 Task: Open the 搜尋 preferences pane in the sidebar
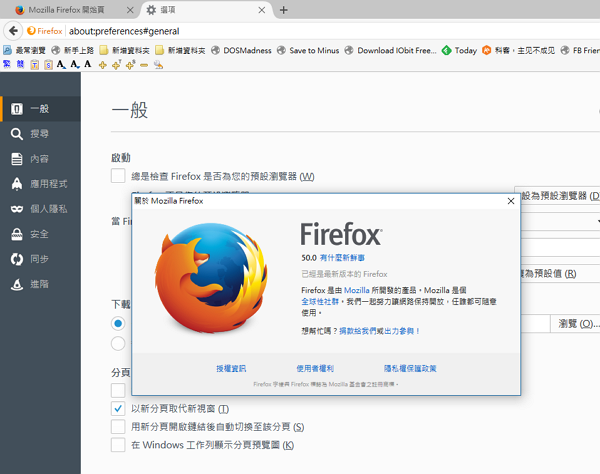pos(41,134)
